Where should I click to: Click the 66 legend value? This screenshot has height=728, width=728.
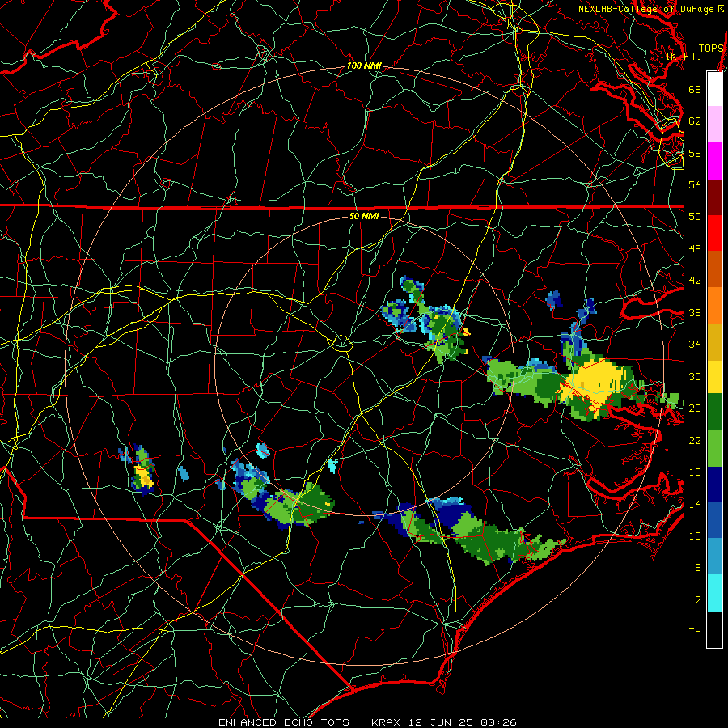(695, 89)
